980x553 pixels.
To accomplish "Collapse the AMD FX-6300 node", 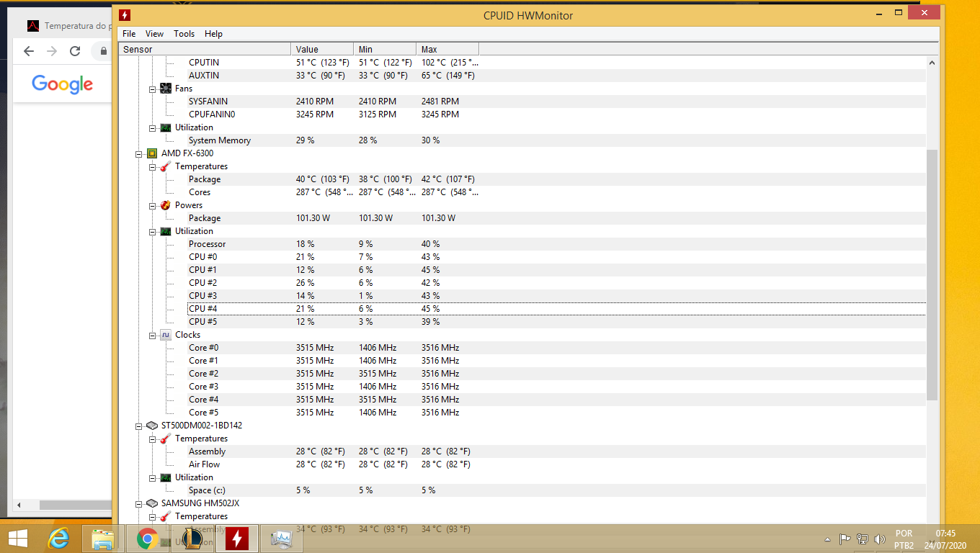I will [x=139, y=154].
